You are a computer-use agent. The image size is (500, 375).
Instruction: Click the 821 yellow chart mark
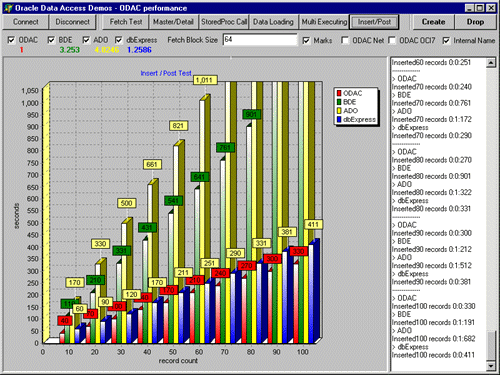coord(178,126)
